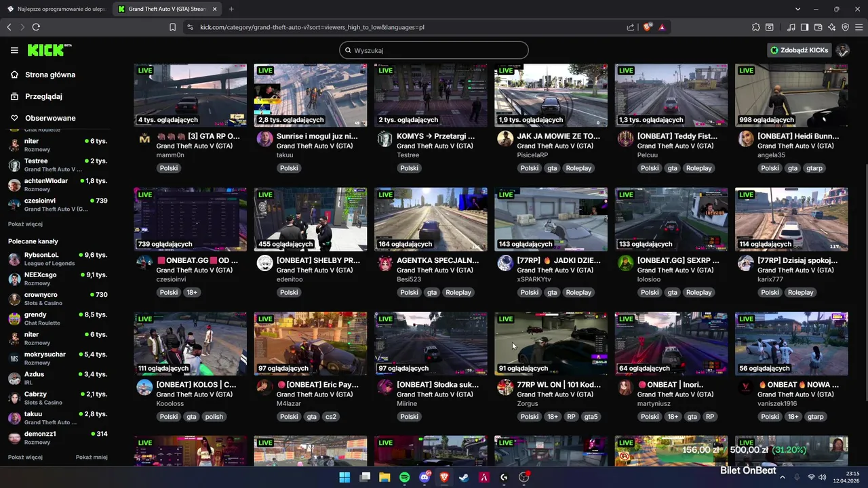
Task: Open the 4 tys. viewers stream thumbnail
Action: pyautogui.click(x=191, y=95)
